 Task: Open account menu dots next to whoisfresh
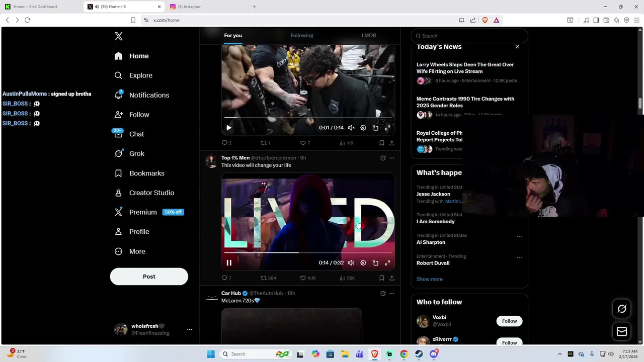tap(190, 330)
